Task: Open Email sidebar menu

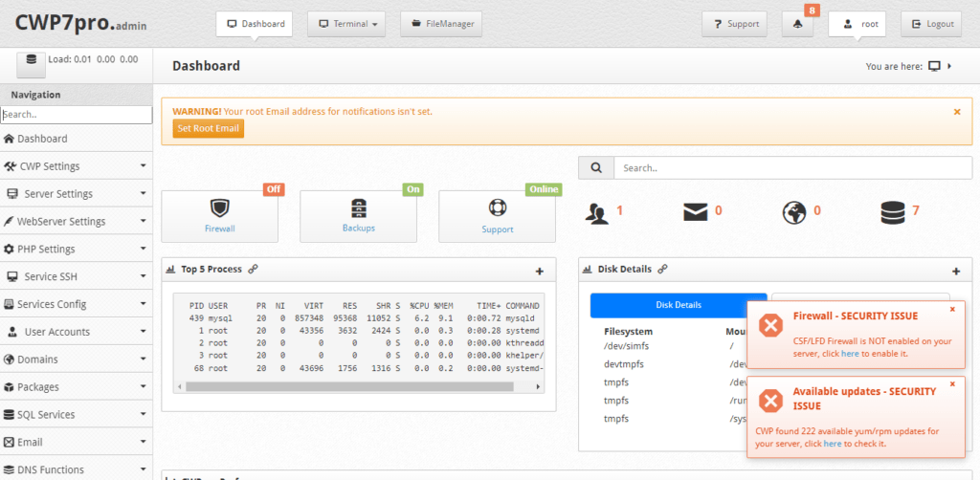Action: pyautogui.click(x=77, y=442)
